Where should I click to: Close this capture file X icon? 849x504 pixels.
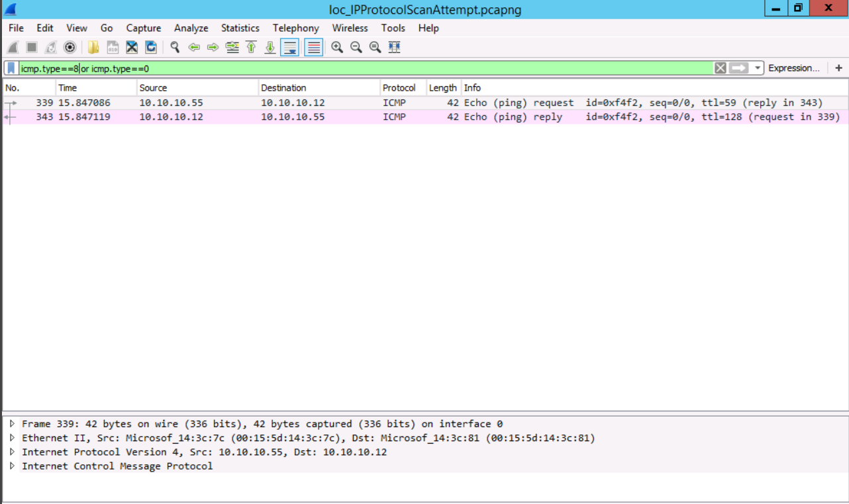pyautogui.click(x=132, y=47)
